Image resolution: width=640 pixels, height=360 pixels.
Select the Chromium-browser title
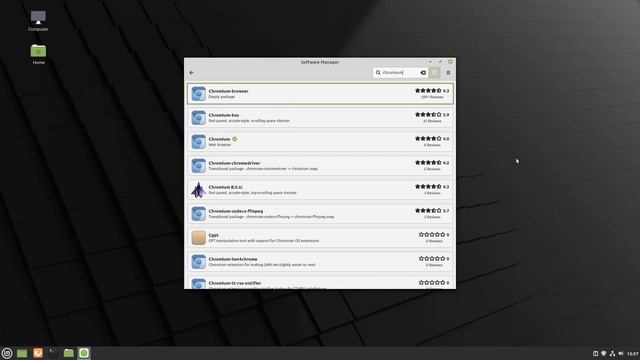[228, 91]
